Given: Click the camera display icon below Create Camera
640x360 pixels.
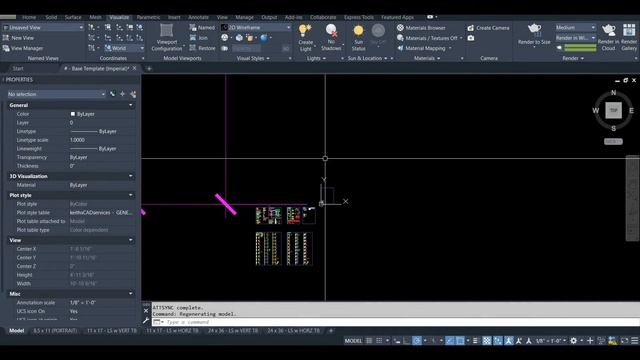Looking at the screenshot, I should (x=471, y=38).
